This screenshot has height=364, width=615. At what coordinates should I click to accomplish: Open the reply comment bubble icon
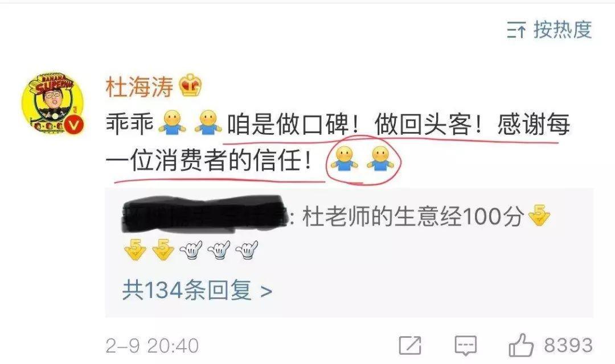point(466,346)
